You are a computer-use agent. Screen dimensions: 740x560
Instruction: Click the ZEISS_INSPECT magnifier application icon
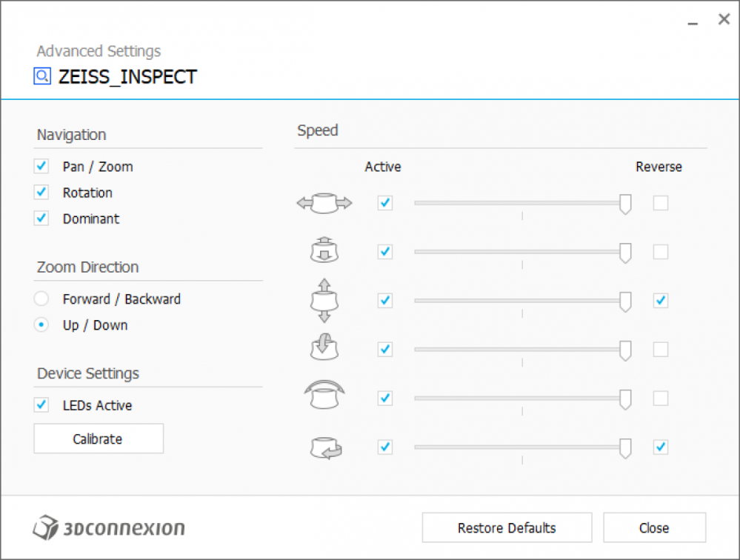(42, 76)
